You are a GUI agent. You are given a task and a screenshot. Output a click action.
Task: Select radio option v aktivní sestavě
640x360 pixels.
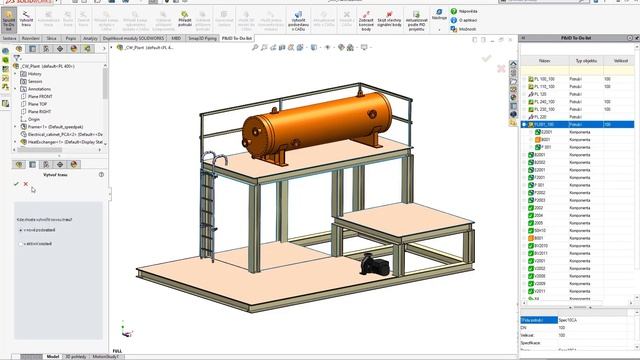[21, 244]
